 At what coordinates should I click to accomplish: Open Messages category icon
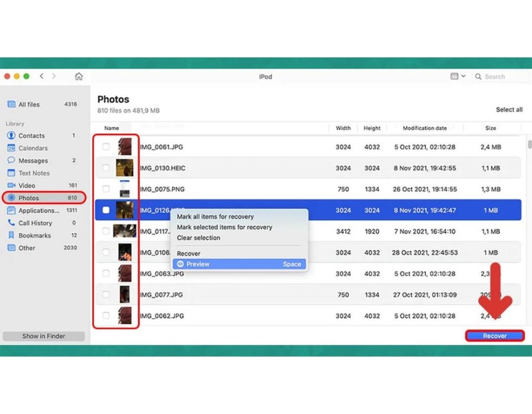pyautogui.click(x=11, y=160)
